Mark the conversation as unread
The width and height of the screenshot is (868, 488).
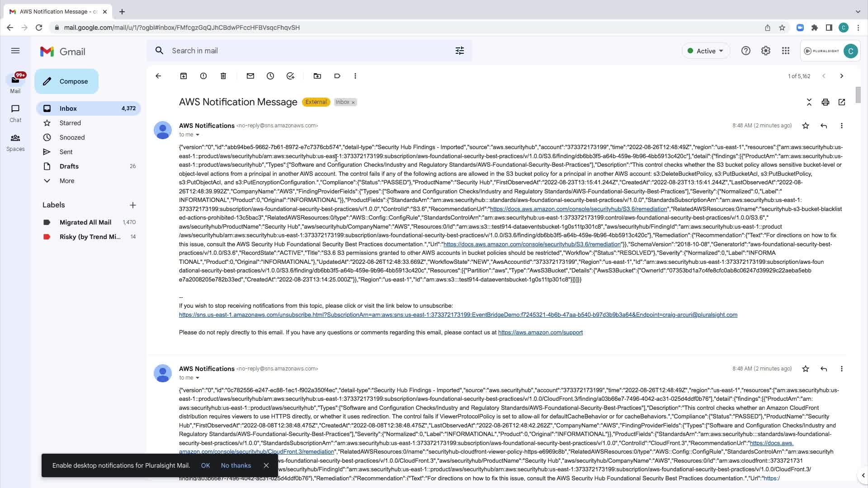click(250, 76)
